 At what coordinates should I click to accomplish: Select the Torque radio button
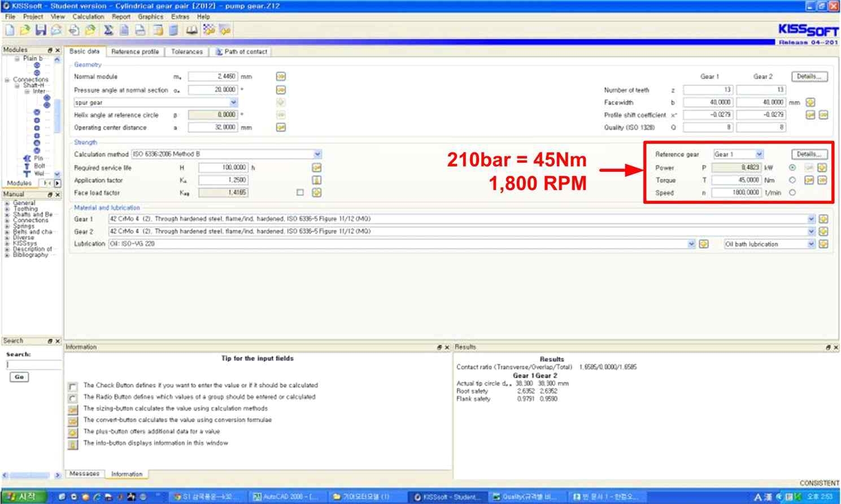[792, 180]
